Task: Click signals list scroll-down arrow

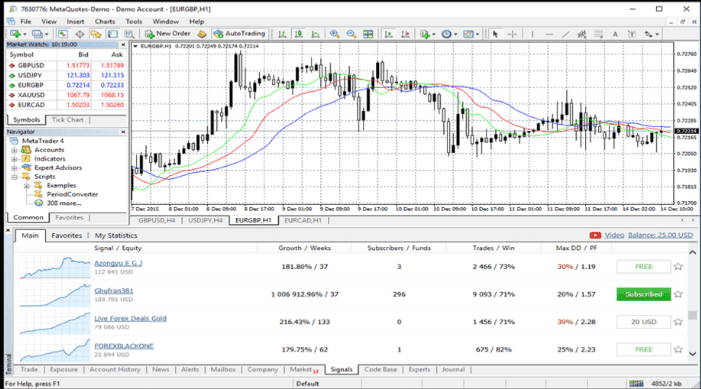Action: 692,354
